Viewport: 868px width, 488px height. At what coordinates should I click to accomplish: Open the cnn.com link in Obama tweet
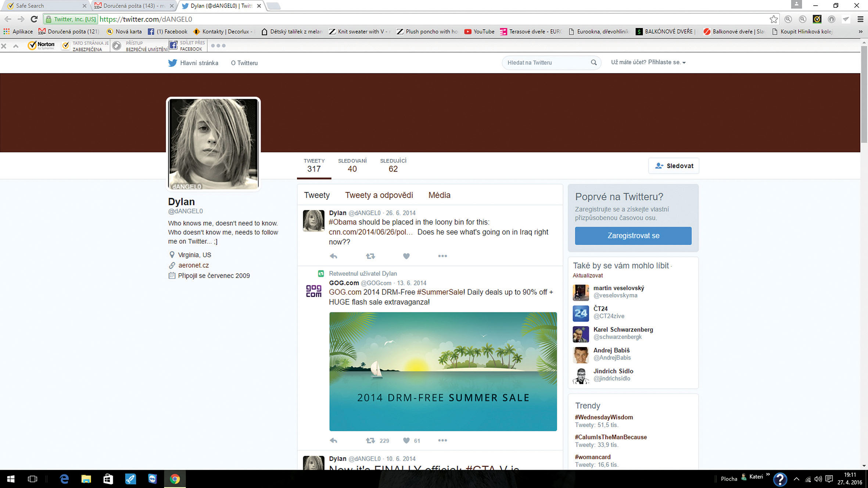point(371,232)
